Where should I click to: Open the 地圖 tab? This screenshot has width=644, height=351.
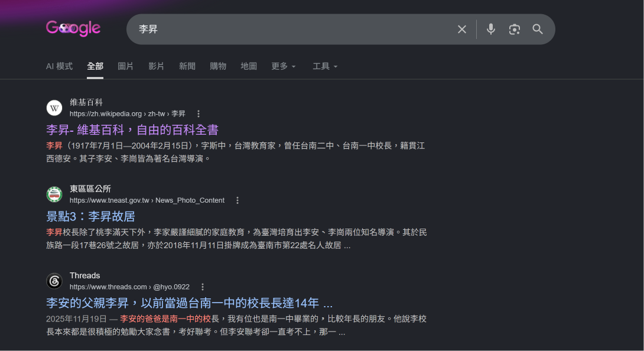click(249, 66)
